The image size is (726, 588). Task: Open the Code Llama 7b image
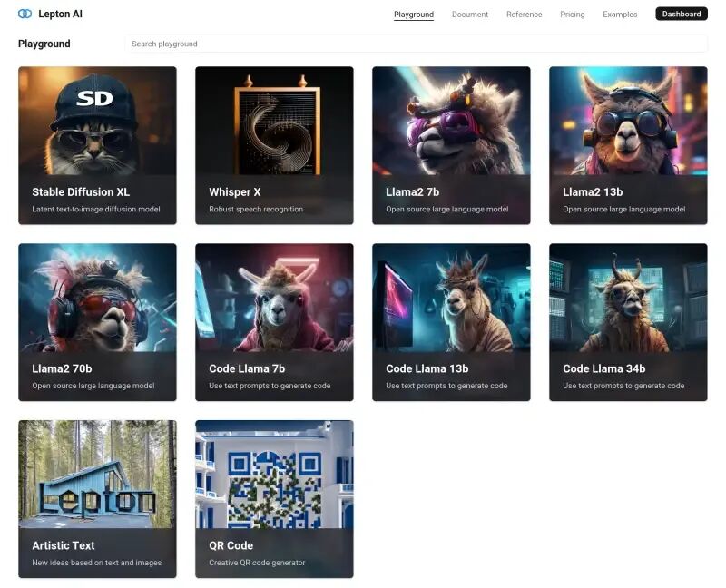click(274, 298)
